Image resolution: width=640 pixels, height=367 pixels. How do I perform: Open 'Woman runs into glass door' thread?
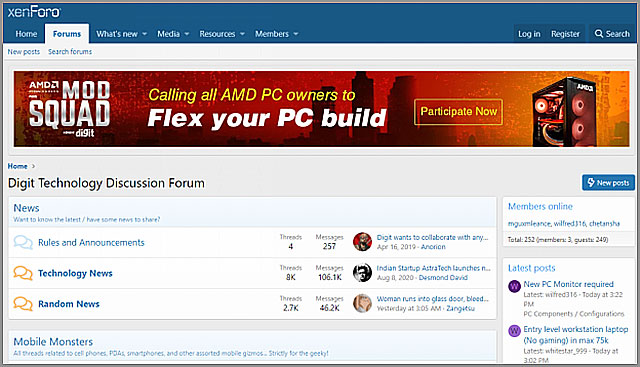432,298
